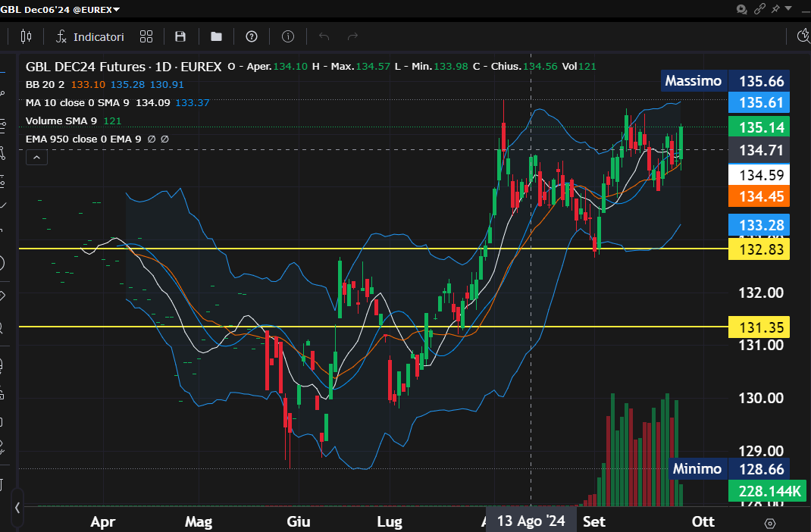Toggle the pin window icon
811x532 pixels.
pos(775,9)
